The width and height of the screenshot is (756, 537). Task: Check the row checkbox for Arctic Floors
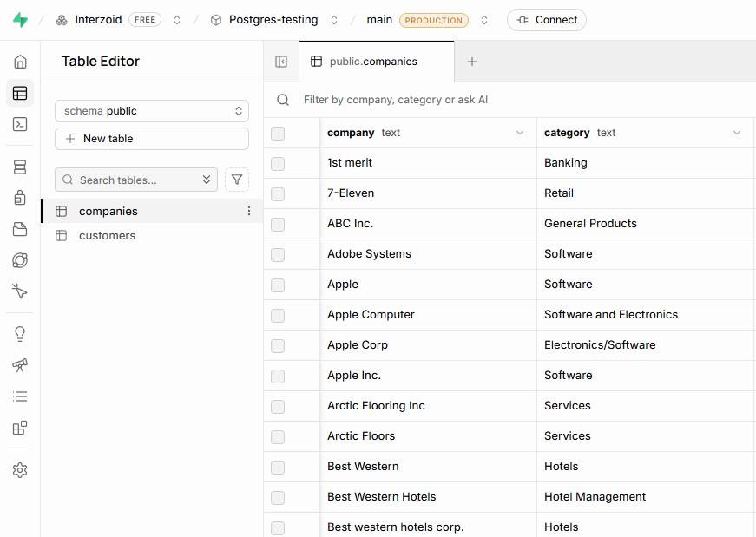pos(278,436)
